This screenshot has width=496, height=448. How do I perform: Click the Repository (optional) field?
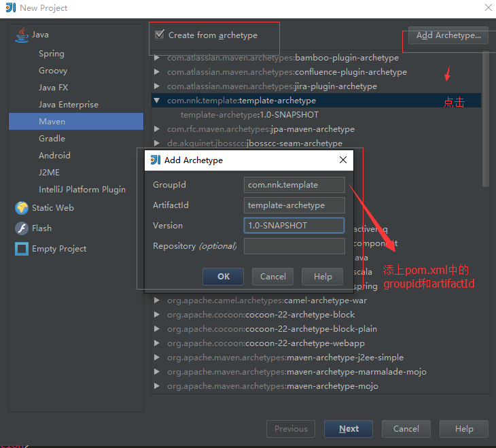(x=294, y=246)
